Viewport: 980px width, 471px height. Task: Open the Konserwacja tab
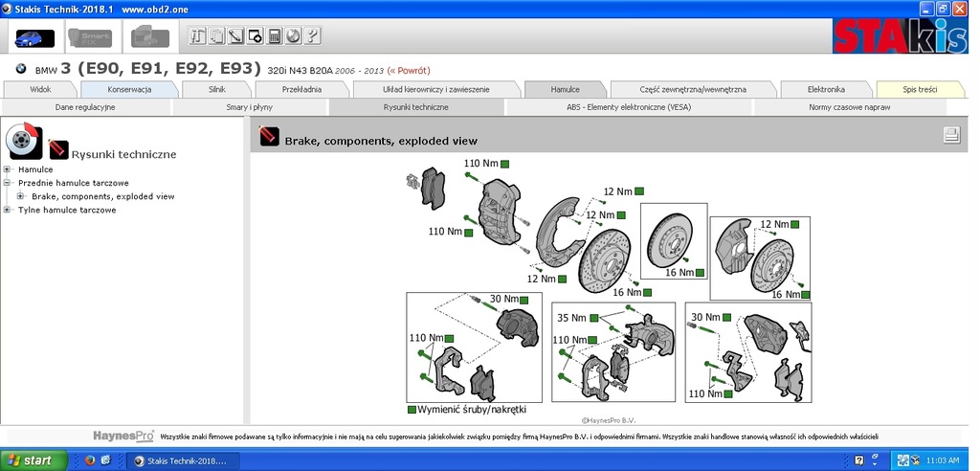(x=129, y=89)
